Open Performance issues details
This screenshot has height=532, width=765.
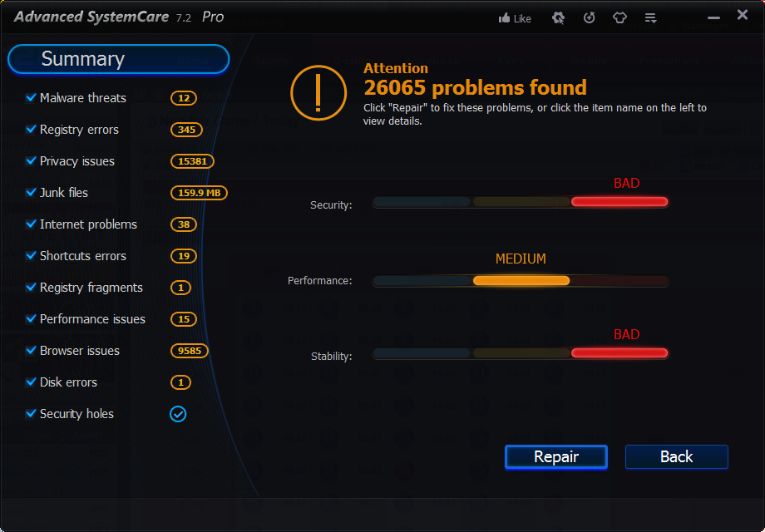[92, 319]
